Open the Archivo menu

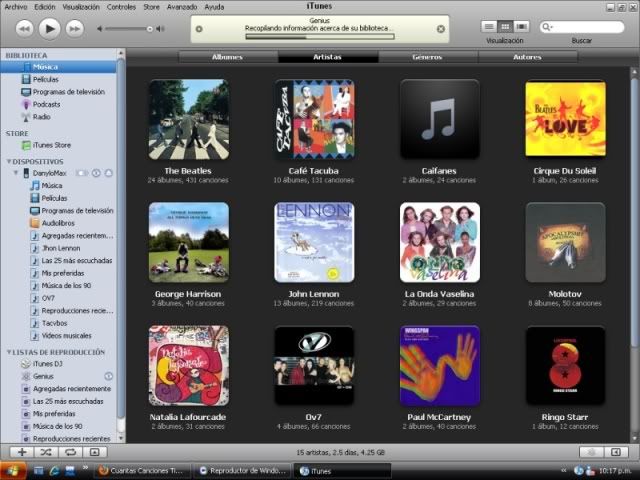pos(16,7)
